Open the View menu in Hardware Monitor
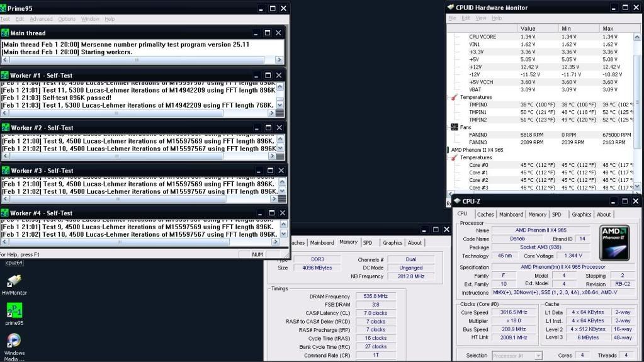The height and width of the screenshot is (362, 644). (x=482, y=18)
